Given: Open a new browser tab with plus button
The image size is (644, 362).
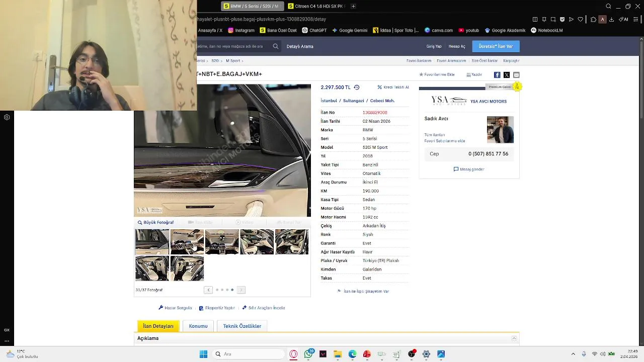Looking at the screenshot, I should point(353,6).
